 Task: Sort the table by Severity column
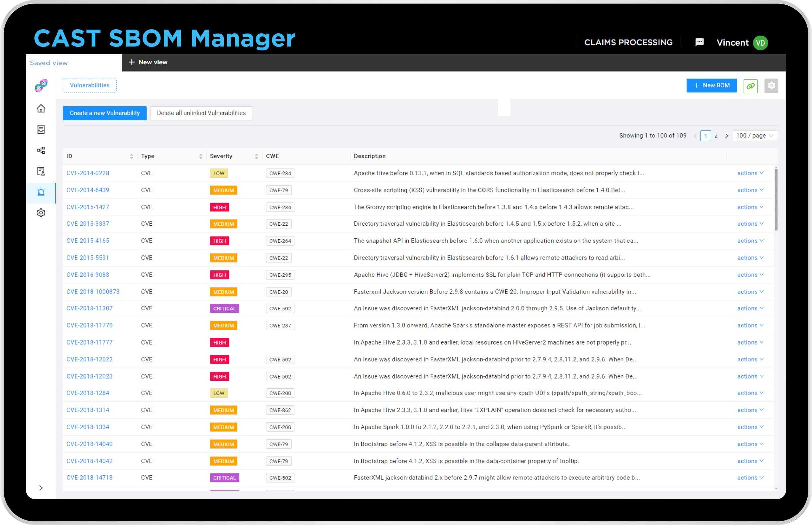[257, 156]
